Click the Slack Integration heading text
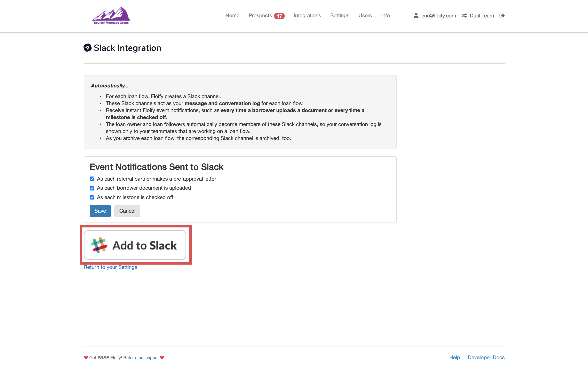 tap(127, 48)
